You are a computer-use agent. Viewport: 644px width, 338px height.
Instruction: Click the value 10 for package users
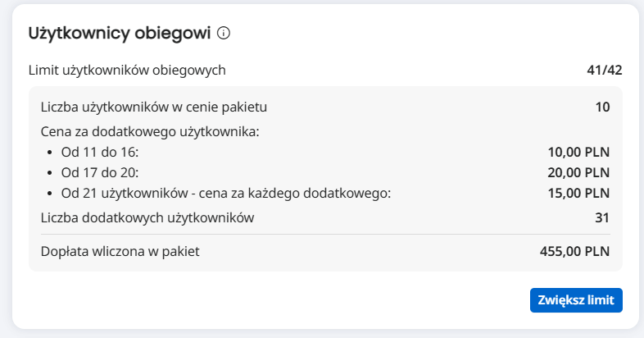(602, 107)
